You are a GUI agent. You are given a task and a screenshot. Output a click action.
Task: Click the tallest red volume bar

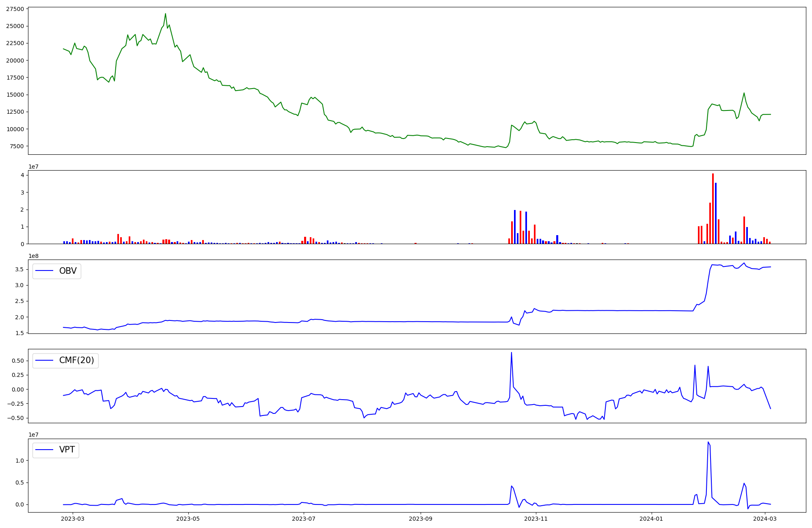point(713,208)
